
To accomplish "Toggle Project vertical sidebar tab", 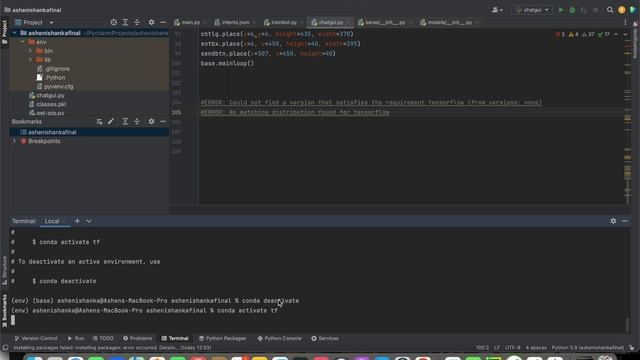I will pyautogui.click(x=4, y=33).
